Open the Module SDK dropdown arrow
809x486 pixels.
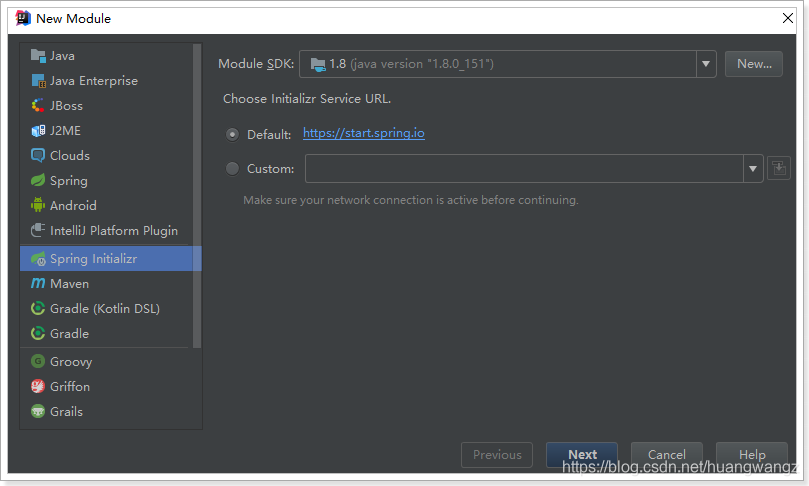[x=706, y=64]
